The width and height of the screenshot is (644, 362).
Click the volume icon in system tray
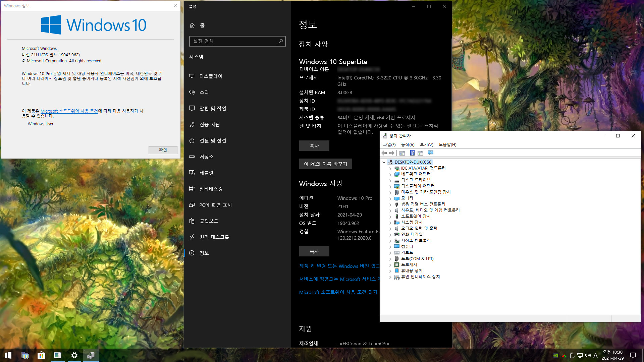click(588, 355)
